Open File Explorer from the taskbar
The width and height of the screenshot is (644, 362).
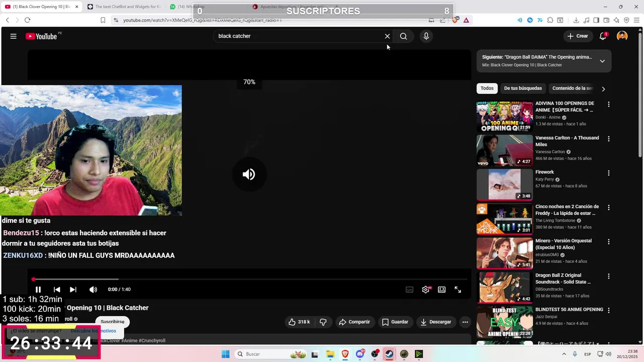click(x=330, y=354)
